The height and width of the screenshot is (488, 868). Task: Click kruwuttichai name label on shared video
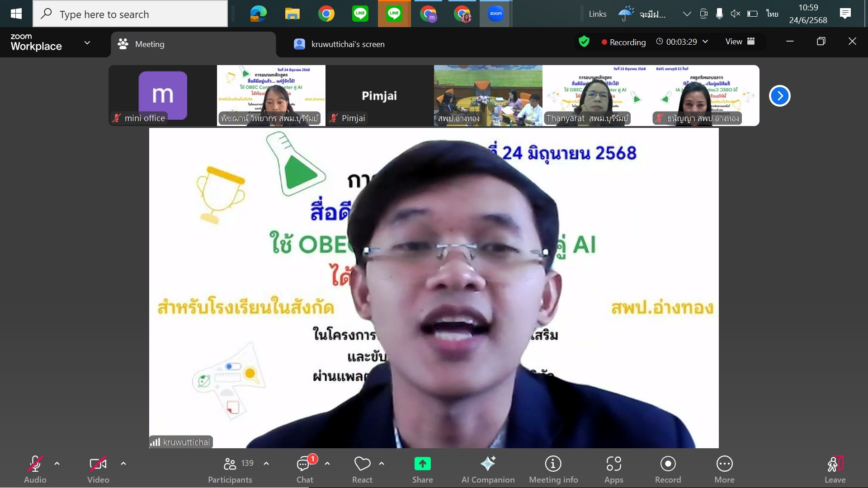(181, 442)
